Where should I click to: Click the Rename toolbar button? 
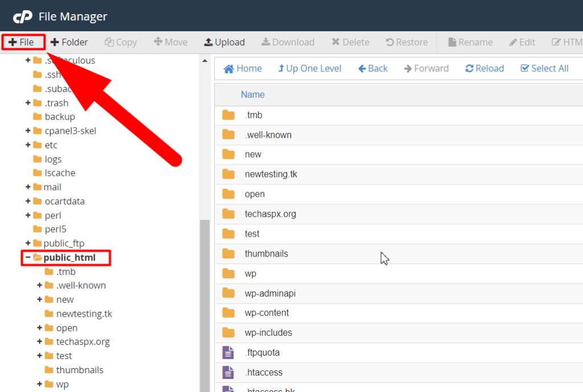[470, 42]
